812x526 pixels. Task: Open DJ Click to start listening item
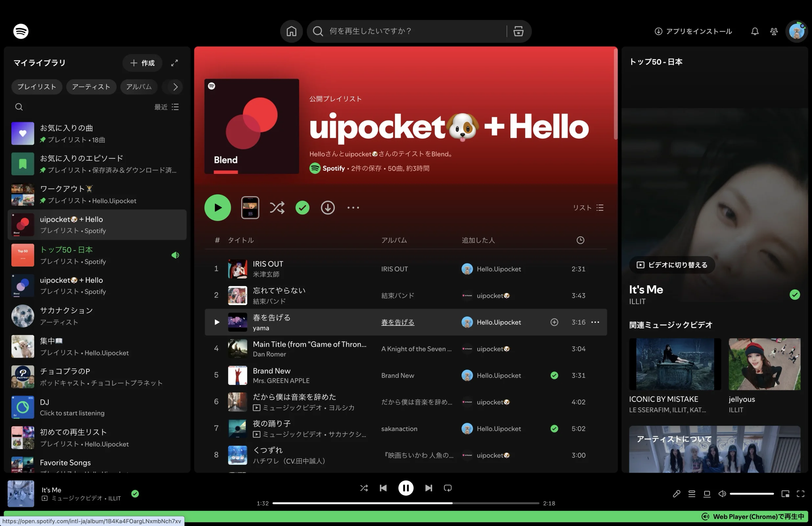click(x=97, y=407)
